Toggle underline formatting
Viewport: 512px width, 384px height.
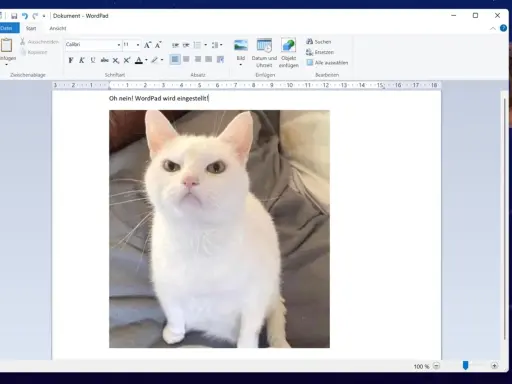pos(93,60)
